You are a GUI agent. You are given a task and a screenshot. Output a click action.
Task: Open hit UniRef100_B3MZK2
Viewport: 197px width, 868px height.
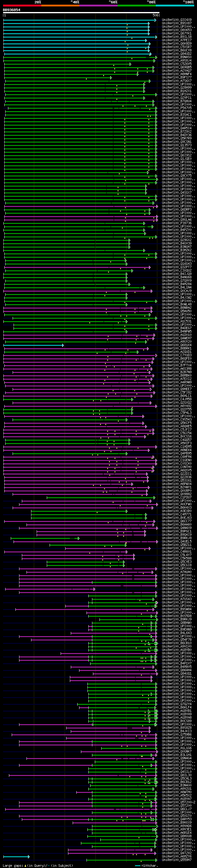click(176, 250)
